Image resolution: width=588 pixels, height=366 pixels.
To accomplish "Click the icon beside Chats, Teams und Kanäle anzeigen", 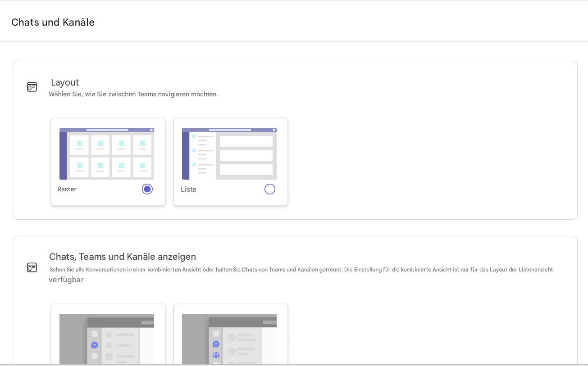I will (32, 267).
